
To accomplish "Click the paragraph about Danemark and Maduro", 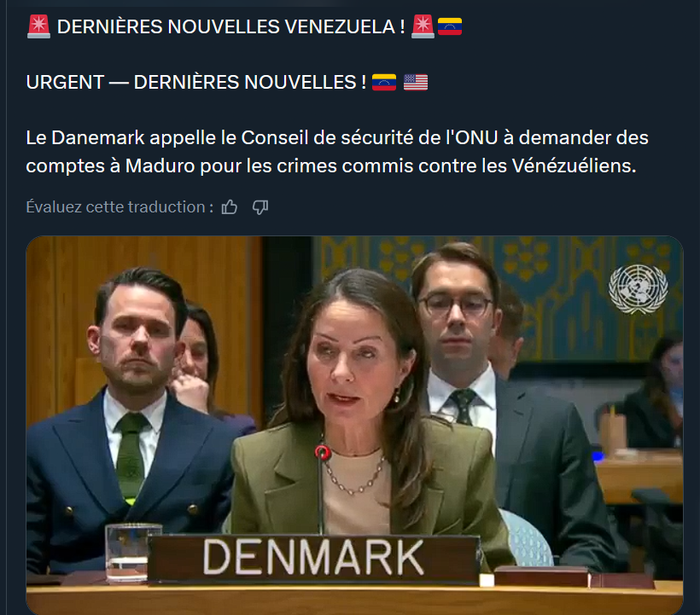I will coord(337,152).
